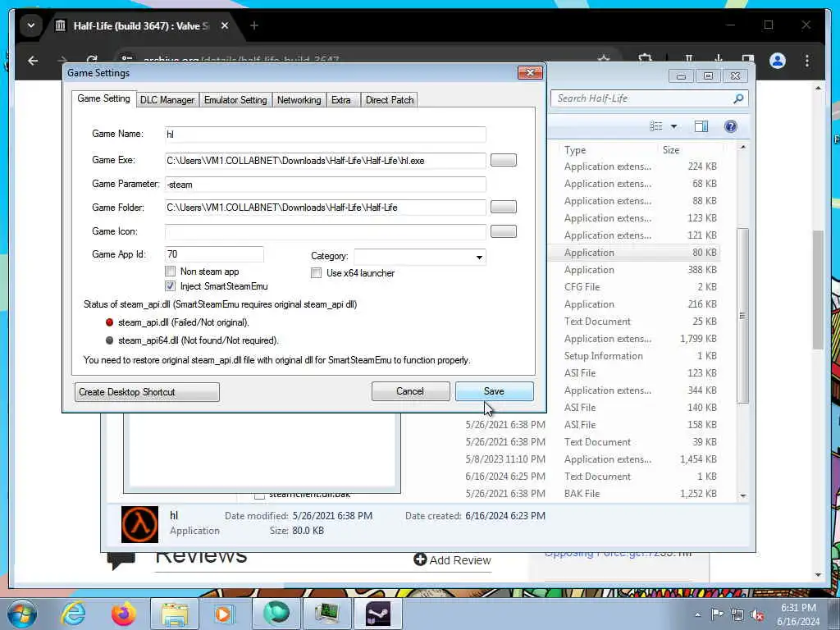Open the Direct Patch tab
Viewport: 840px width, 630px height.
(x=390, y=100)
